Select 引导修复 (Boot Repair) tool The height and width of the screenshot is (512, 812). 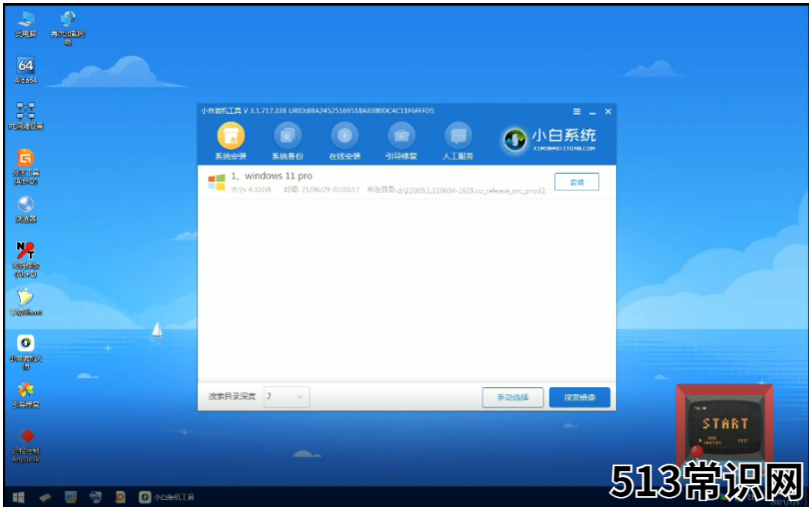[401, 141]
